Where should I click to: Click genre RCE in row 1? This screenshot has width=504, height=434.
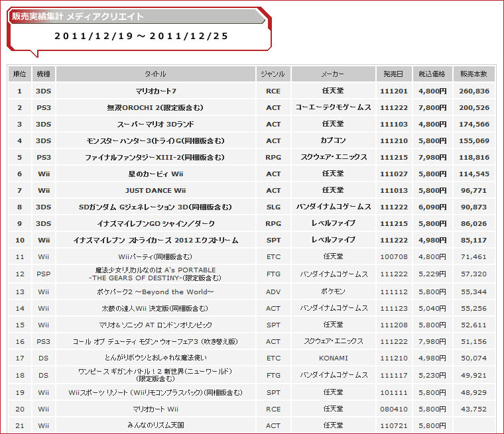(273, 91)
